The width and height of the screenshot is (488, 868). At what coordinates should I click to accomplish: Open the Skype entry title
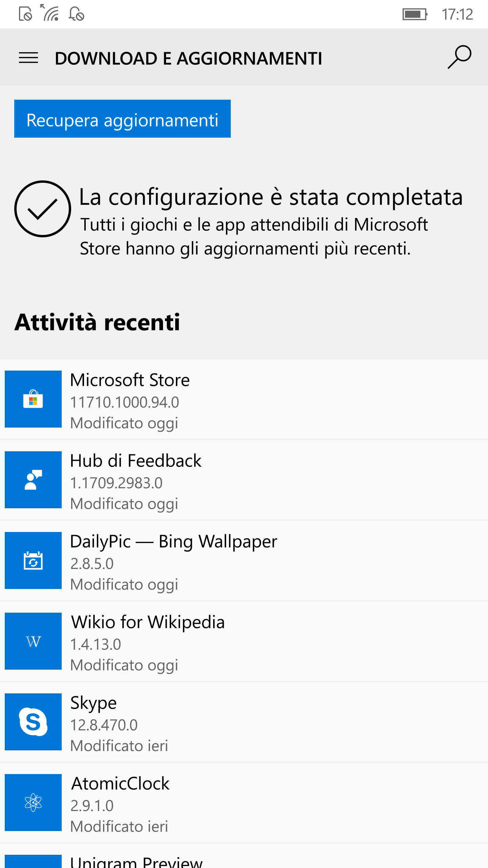point(94,704)
